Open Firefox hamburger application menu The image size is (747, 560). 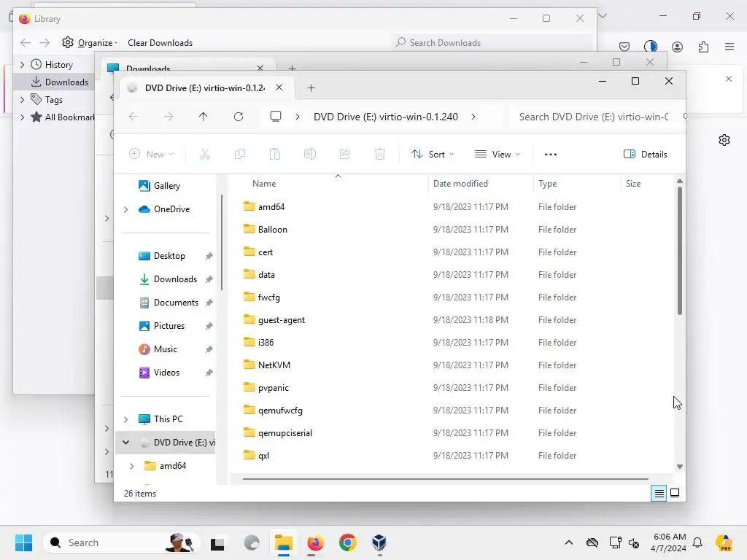pyautogui.click(x=729, y=47)
